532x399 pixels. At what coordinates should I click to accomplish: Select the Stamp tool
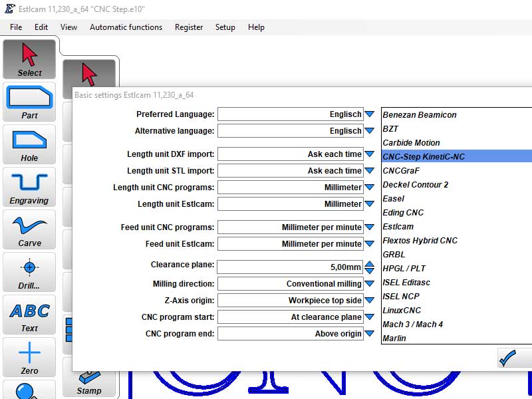[89, 379]
